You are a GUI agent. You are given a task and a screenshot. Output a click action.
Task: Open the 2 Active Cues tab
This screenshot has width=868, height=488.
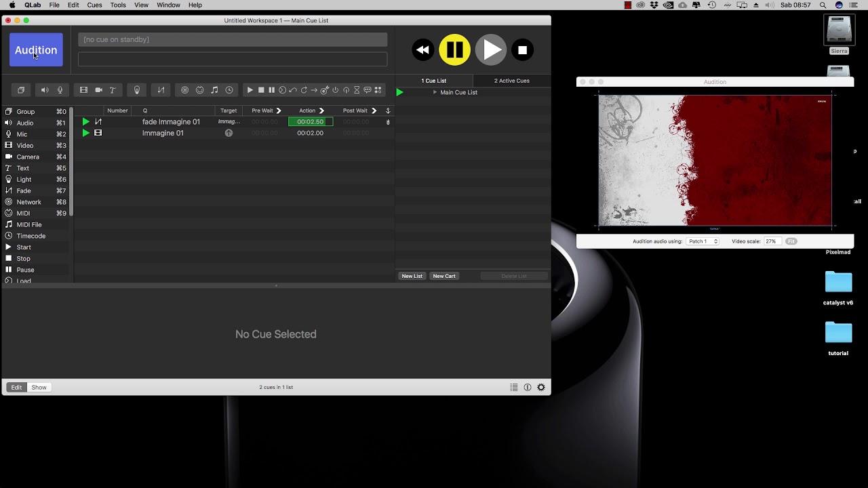(512, 81)
